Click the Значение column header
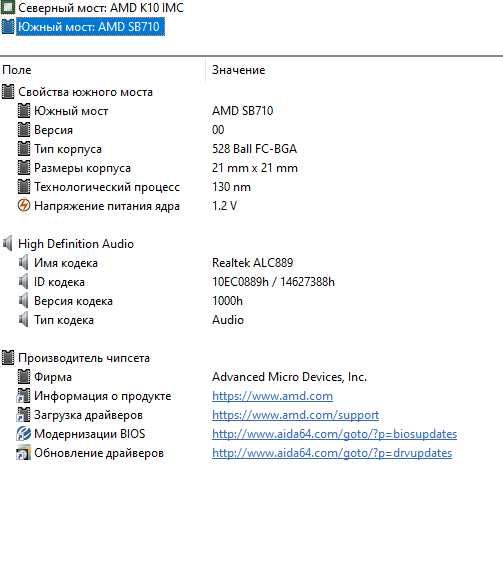 click(x=238, y=70)
